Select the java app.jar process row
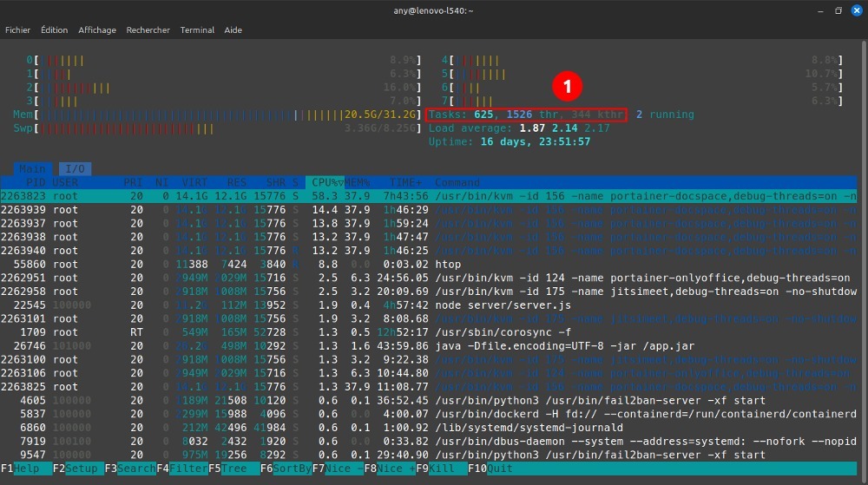The height and width of the screenshot is (485, 868). click(x=429, y=346)
